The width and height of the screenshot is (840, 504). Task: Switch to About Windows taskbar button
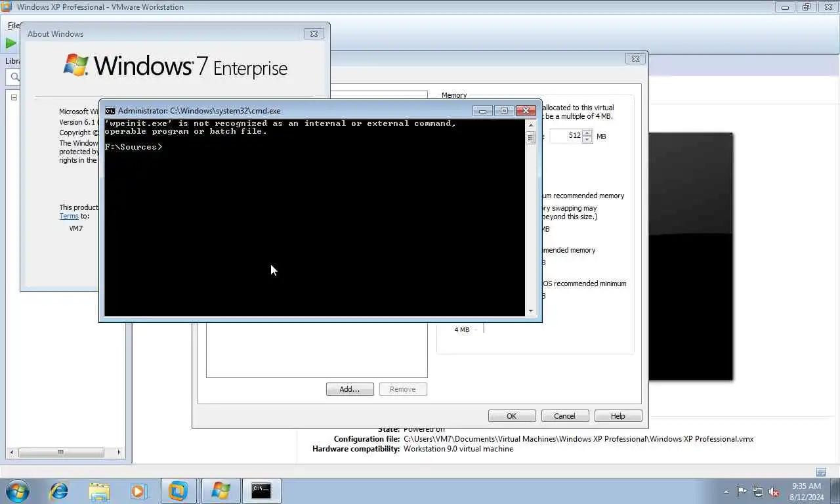point(220,490)
